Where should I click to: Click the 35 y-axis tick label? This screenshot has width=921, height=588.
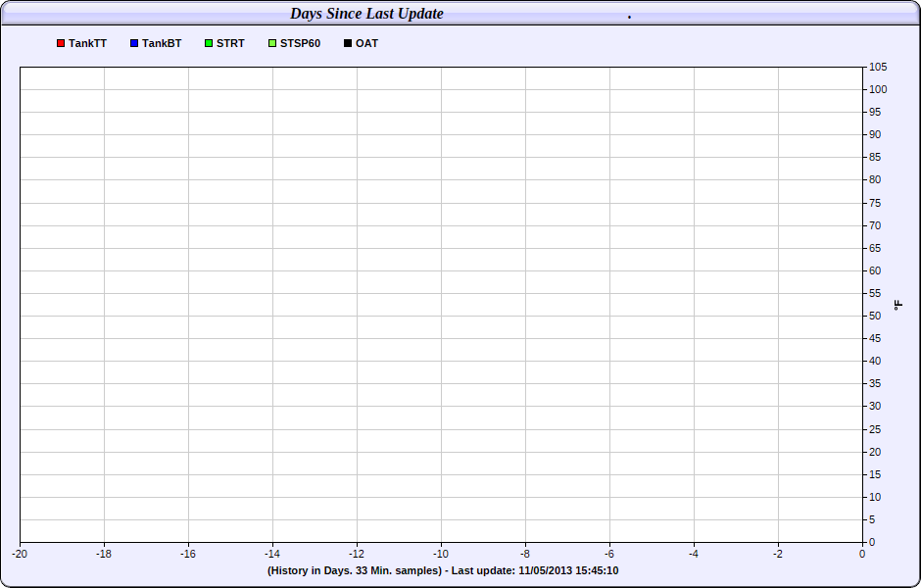tap(875, 383)
